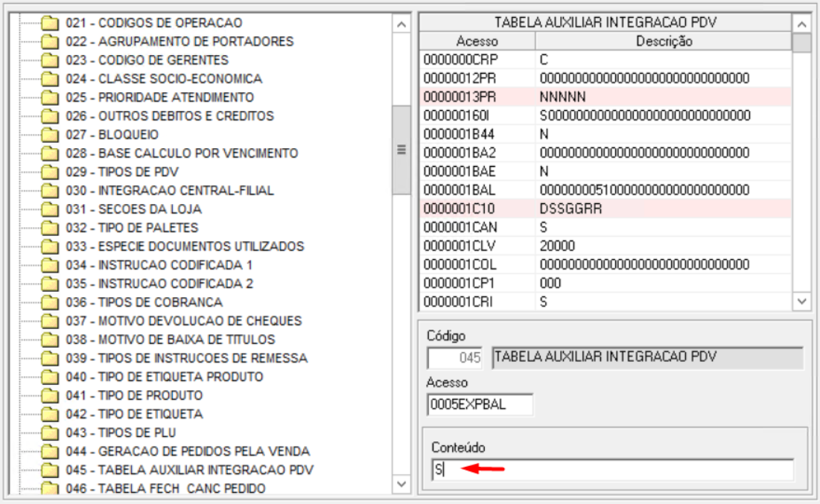Click folder icon of 042 - TIPO DE ETIQUETA
Screen dimensions: 820x504
pos(50,414)
